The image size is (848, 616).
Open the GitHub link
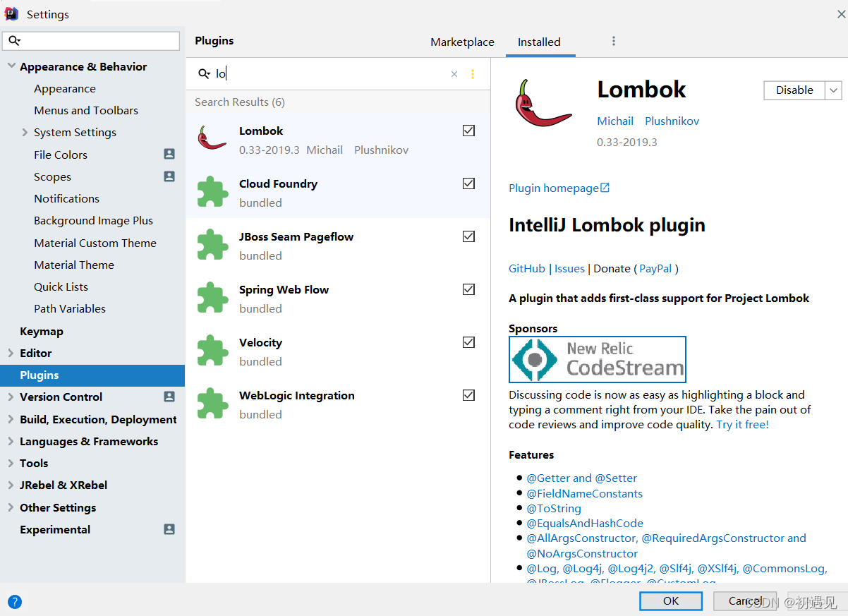[527, 268]
